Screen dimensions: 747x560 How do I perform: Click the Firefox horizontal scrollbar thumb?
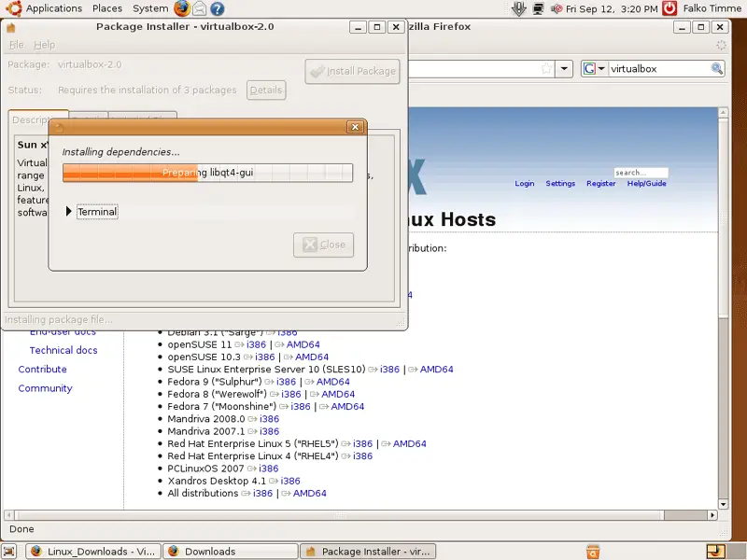pyautogui.click(x=339, y=515)
